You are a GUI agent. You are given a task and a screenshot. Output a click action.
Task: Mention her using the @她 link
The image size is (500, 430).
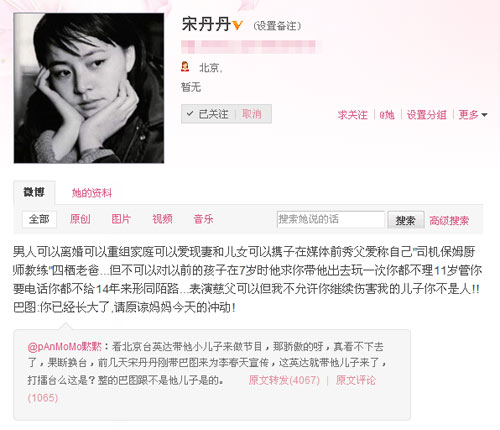(387, 115)
